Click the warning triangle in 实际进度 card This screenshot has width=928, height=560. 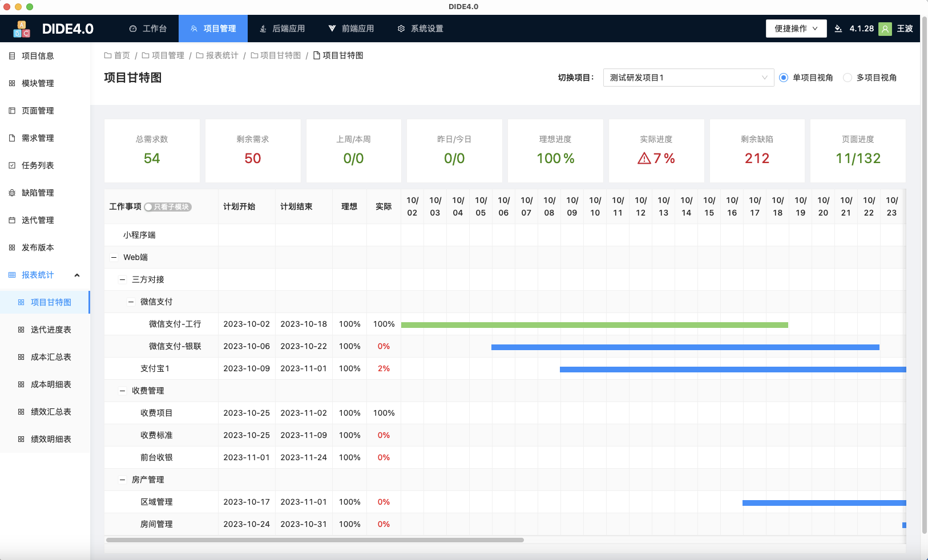click(644, 159)
